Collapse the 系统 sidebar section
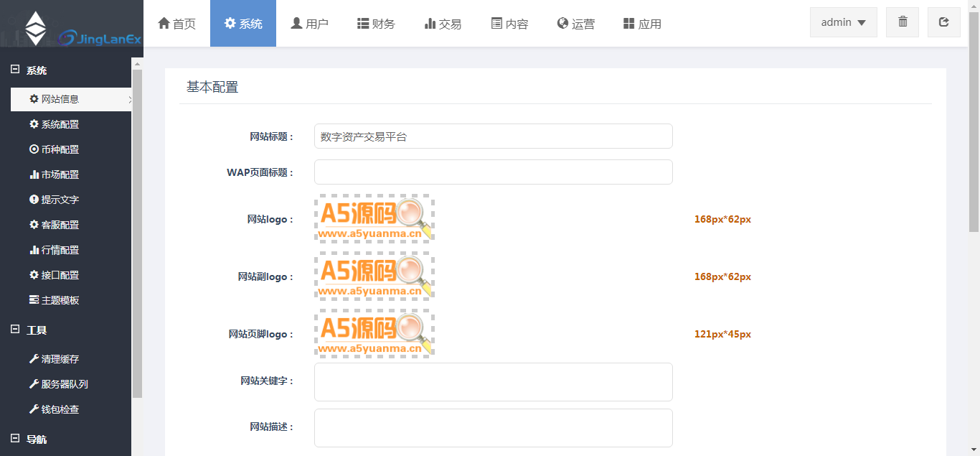Viewport: 980px width, 456px height. (x=15, y=70)
